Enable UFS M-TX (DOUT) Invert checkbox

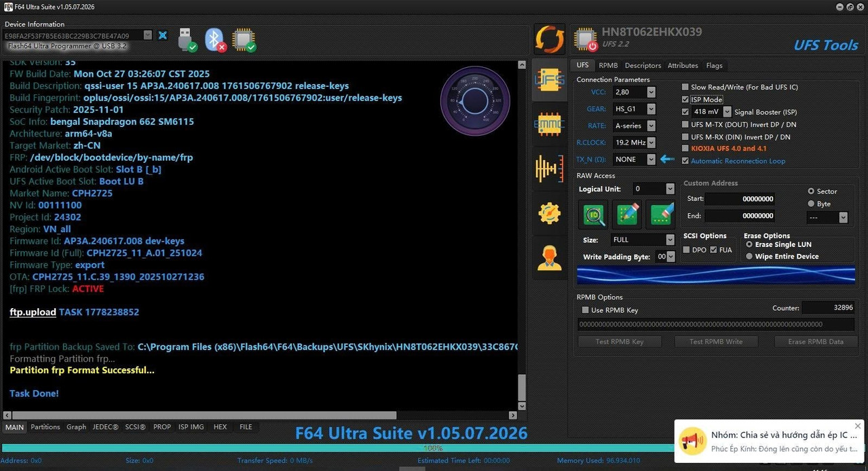pyautogui.click(x=685, y=124)
